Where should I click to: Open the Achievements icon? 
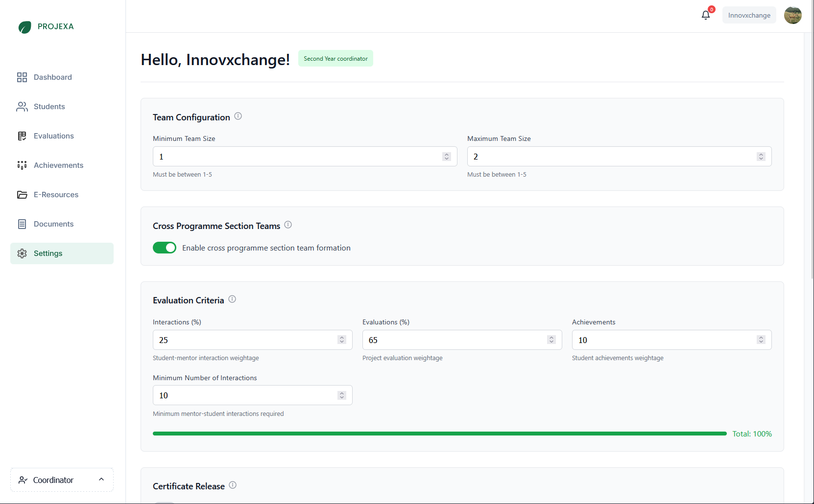pos(22,165)
